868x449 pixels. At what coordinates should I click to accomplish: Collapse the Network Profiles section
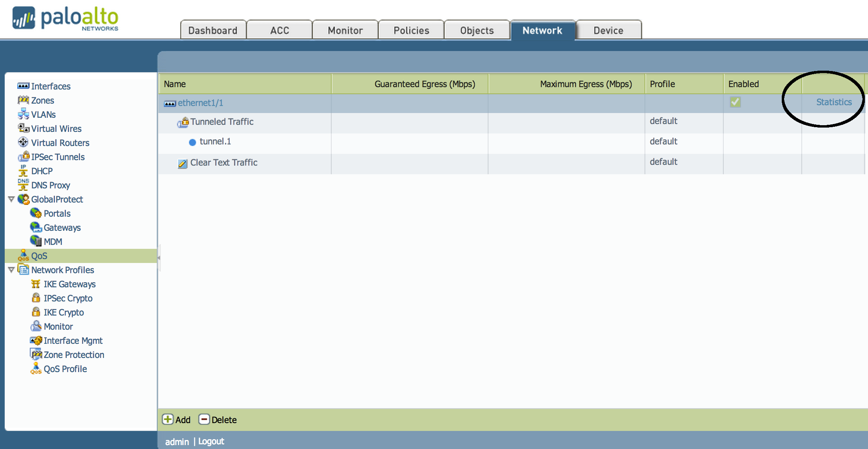(11, 270)
